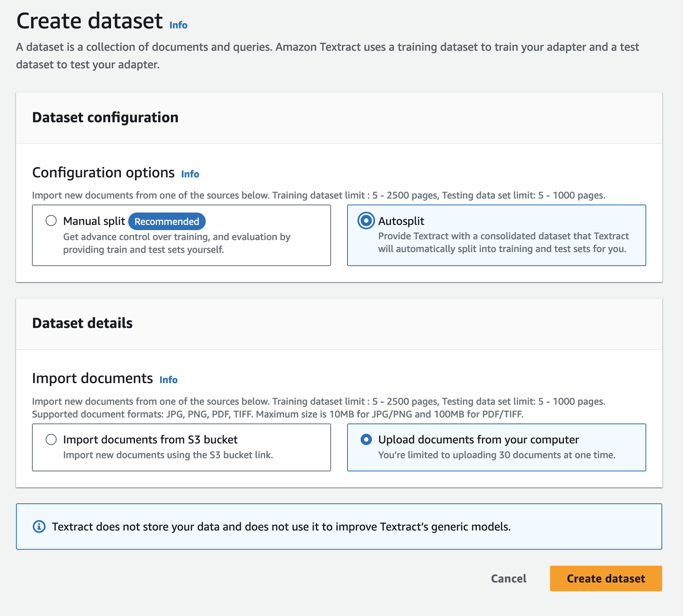683x616 pixels.
Task: Select Upload documents from your computer option
Action: click(x=366, y=440)
